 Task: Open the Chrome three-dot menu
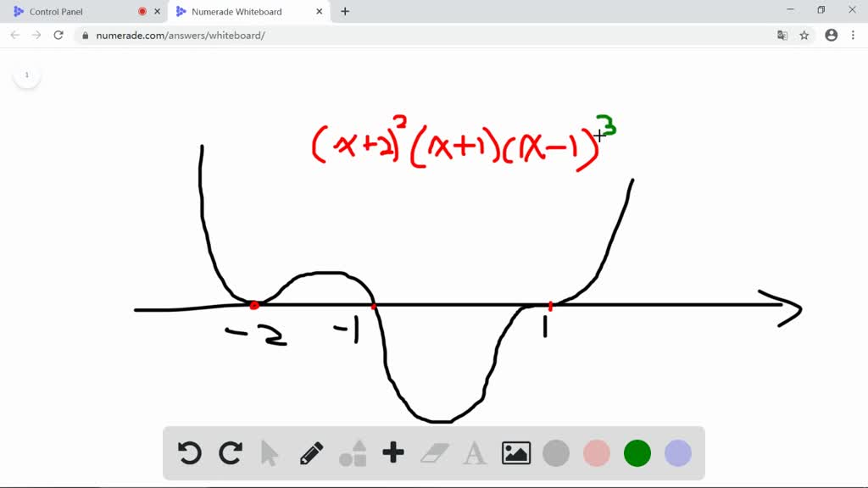(x=852, y=36)
